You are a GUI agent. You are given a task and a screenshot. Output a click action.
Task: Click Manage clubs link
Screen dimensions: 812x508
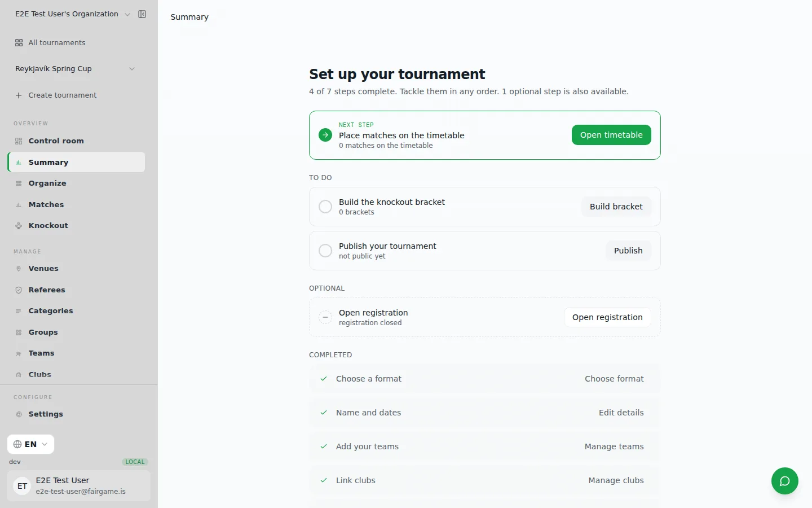[616, 480]
